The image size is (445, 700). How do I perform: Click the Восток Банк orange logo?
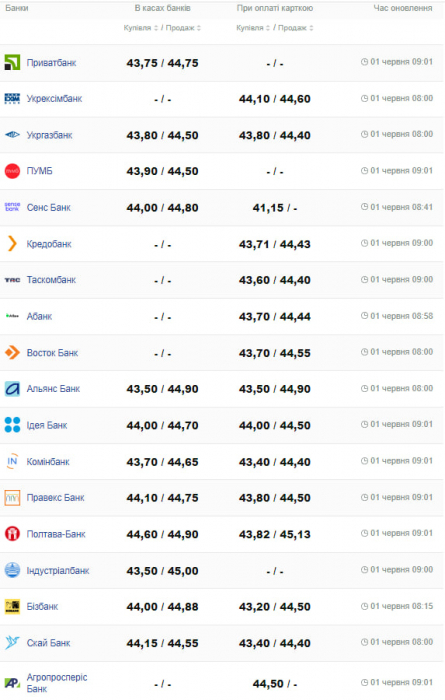pos(12,353)
